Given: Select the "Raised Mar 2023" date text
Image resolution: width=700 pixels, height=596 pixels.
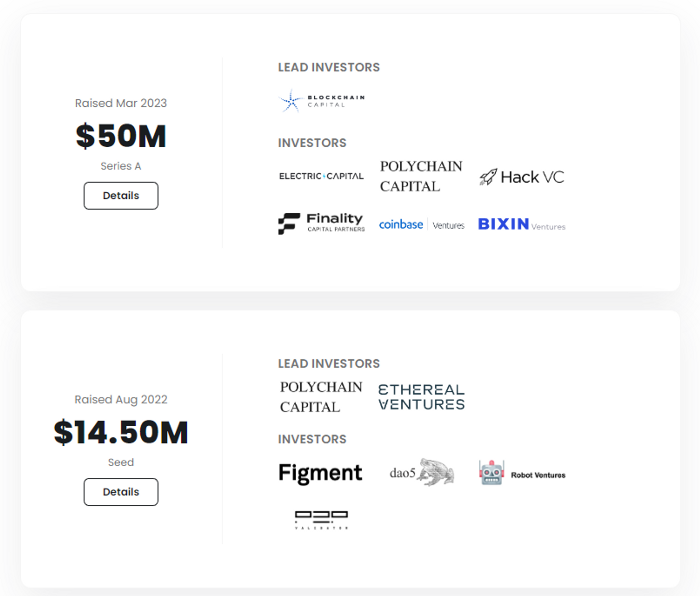Looking at the screenshot, I should click(x=121, y=103).
